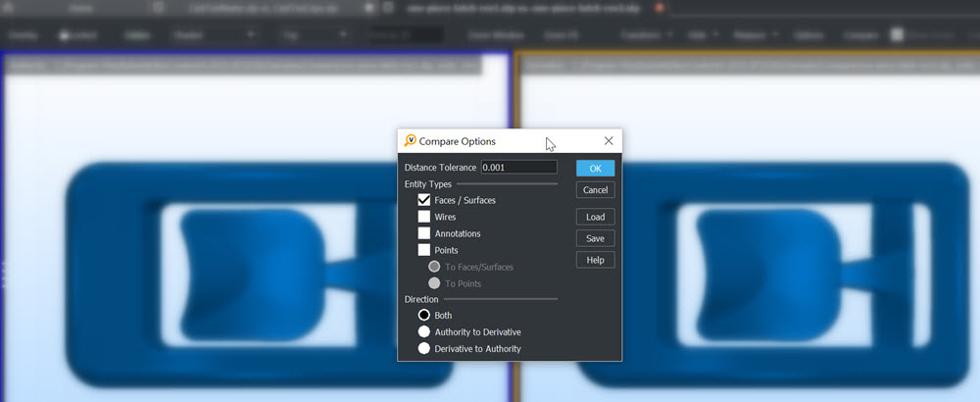
Task: Close the Compare Options dialog with X
Action: (609, 141)
